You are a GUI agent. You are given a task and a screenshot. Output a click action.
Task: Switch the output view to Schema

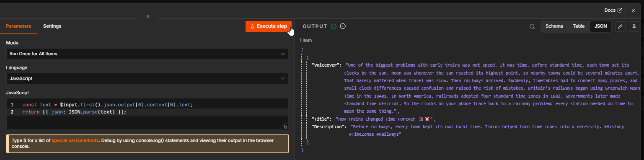(554, 26)
